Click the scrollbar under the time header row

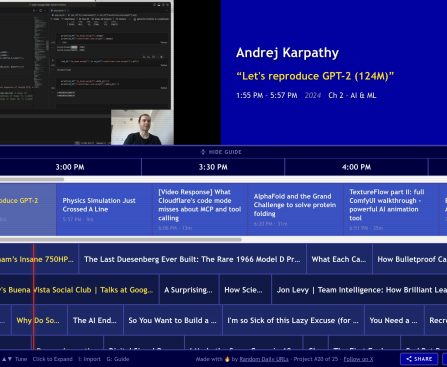[32, 179]
